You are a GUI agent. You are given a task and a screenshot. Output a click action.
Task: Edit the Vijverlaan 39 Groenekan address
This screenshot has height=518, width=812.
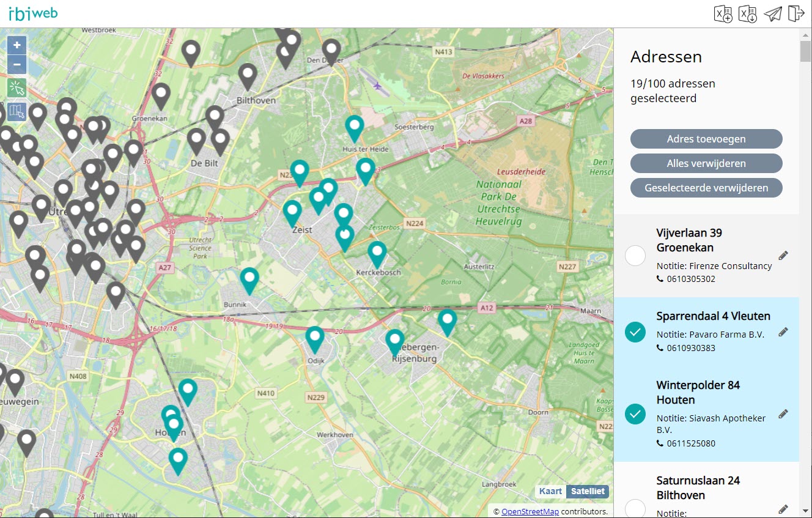[x=783, y=256]
